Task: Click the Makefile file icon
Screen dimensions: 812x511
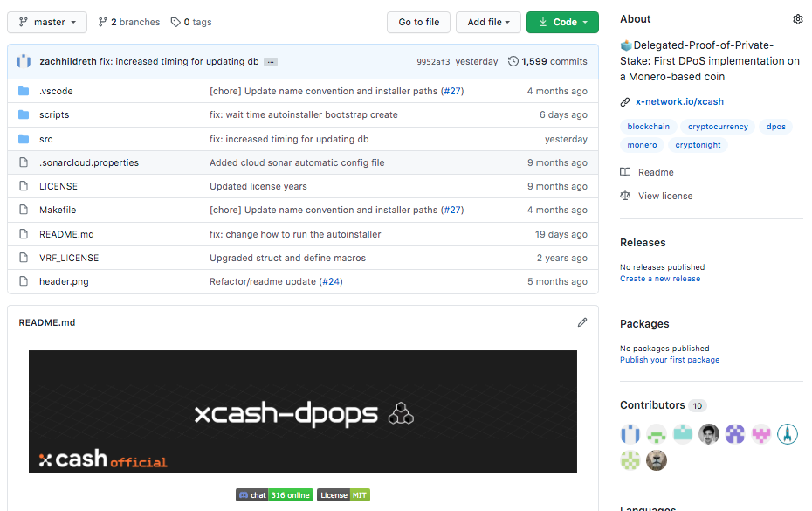Action: tap(24, 210)
